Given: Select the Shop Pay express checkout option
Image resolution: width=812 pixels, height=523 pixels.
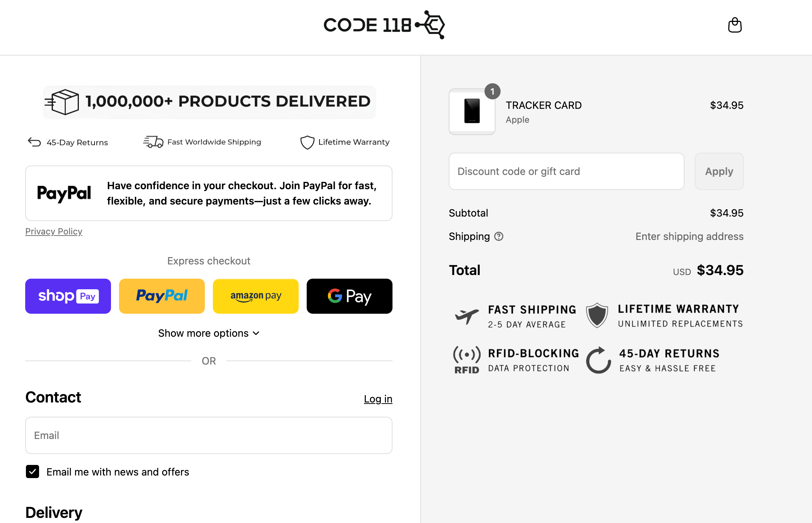Looking at the screenshot, I should pos(68,296).
